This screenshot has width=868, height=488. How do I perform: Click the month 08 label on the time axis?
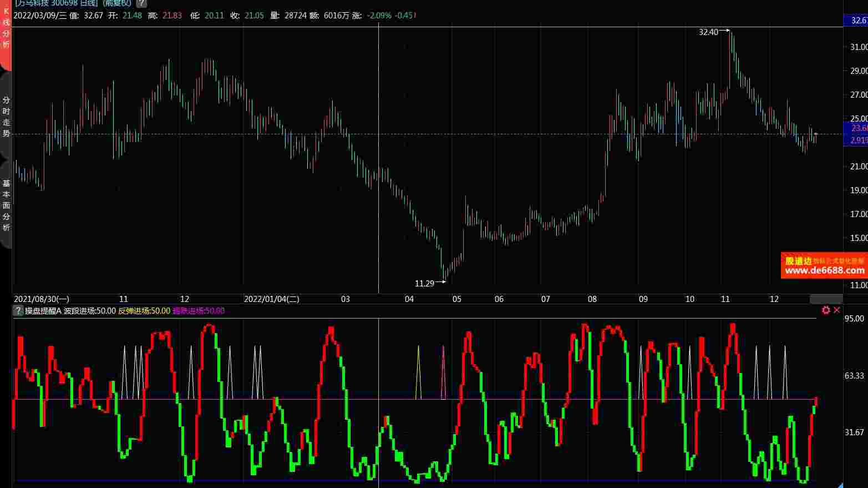pos(592,299)
